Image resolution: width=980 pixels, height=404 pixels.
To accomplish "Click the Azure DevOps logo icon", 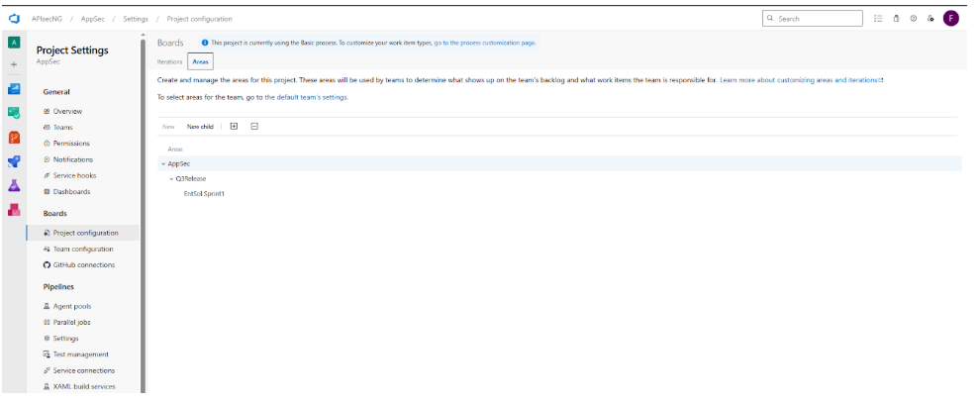I will (x=14, y=19).
